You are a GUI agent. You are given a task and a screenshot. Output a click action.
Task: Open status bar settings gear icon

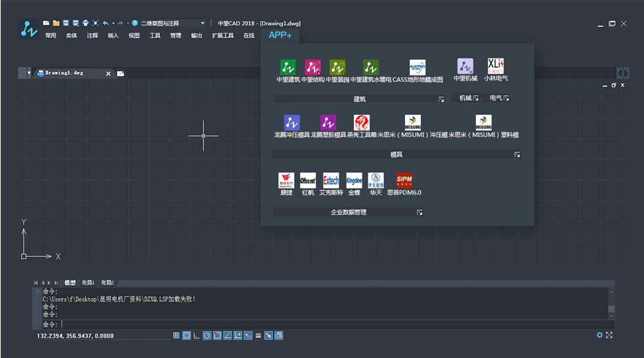tap(599, 335)
